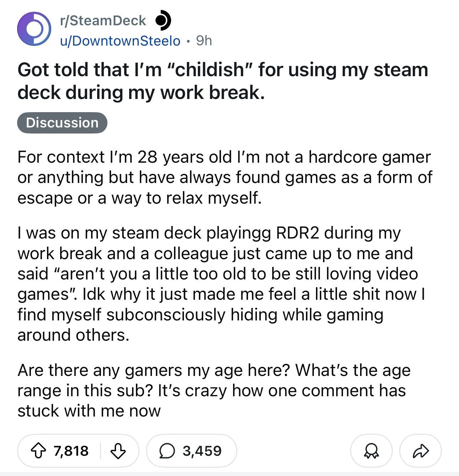Open the r/SteamDeck subreddit name

point(103,20)
